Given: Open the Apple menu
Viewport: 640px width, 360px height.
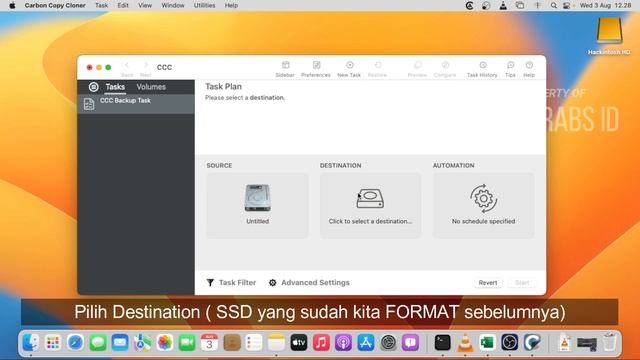Looking at the screenshot, I should (12, 5).
